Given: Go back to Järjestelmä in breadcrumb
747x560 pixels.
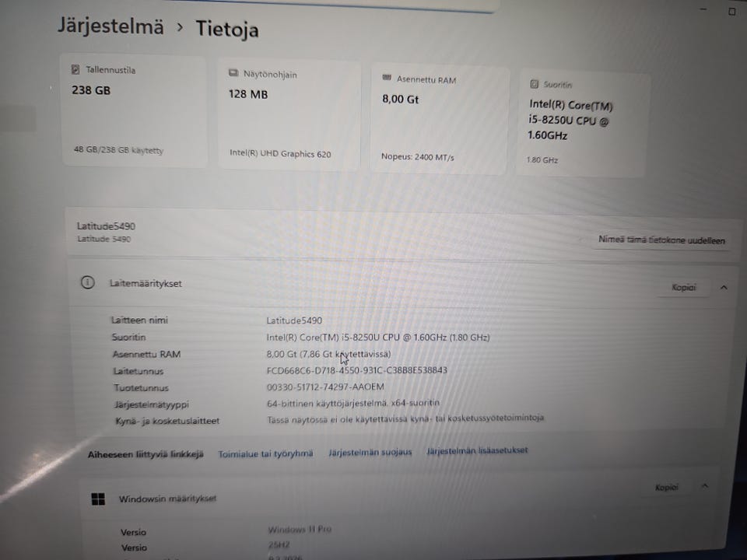Looking at the screenshot, I should pyautogui.click(x=110, y=26).
